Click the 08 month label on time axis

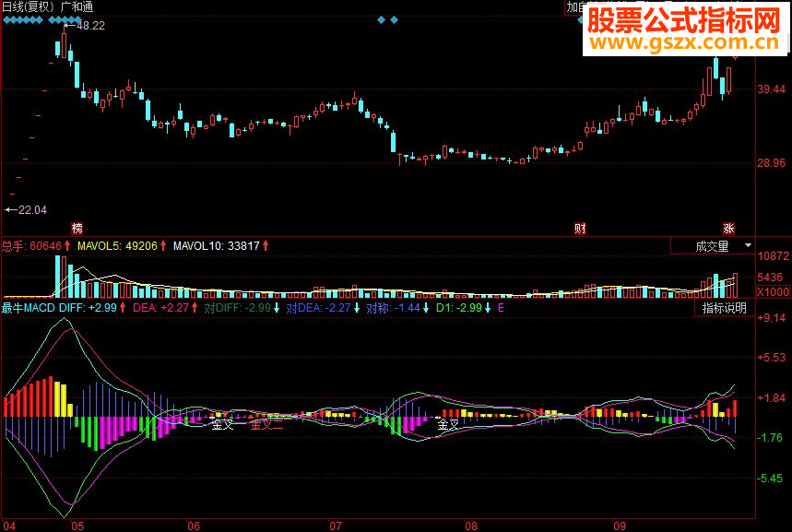(x=471, y=526)
